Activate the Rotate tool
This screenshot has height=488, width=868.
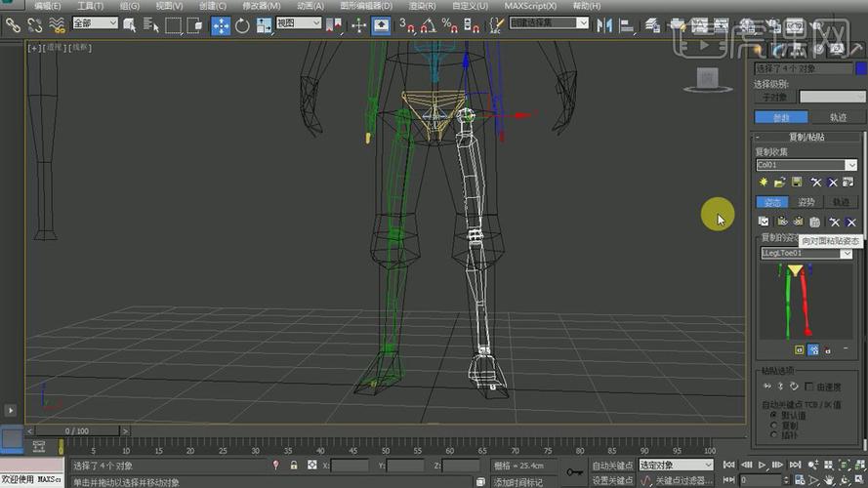(243, 24)
